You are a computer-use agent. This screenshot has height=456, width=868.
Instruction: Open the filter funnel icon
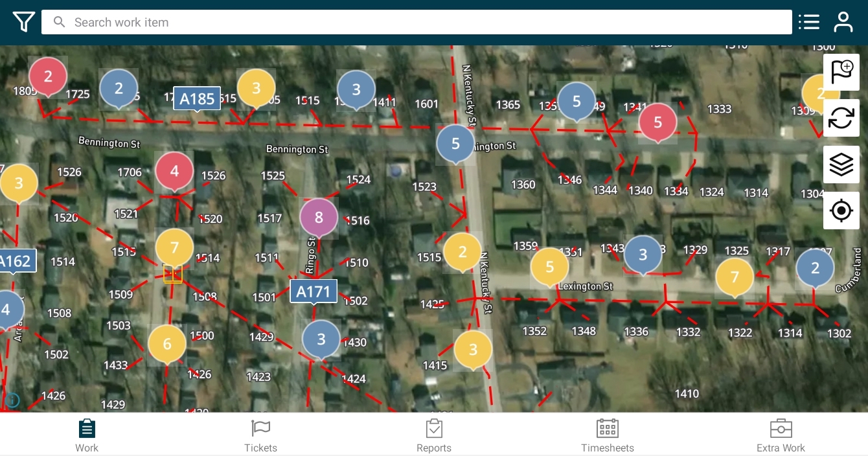click(x=23, y=22)
